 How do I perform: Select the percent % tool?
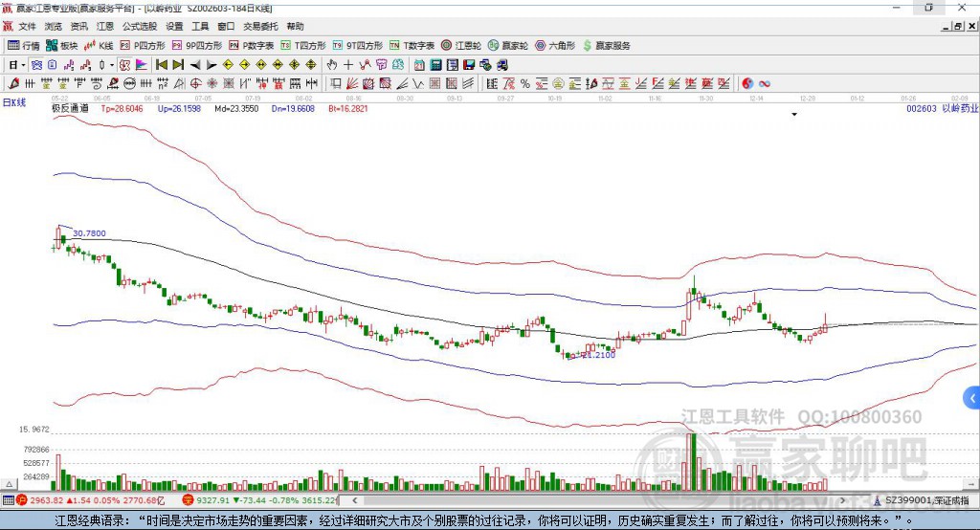(525, 84)
